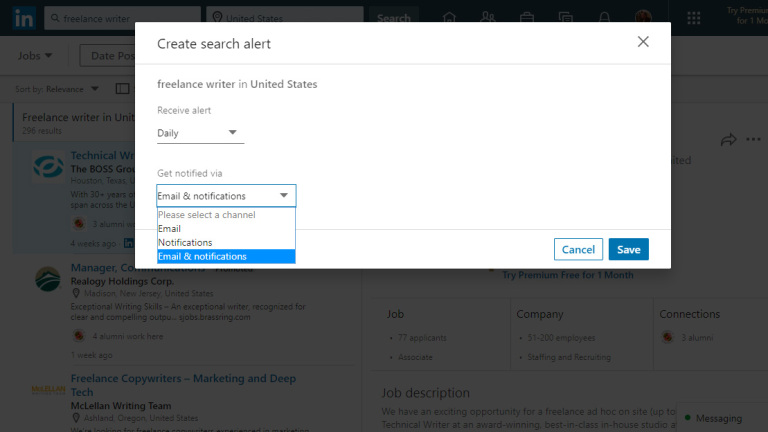Open the Jobs briefcase icon
This screenshot has width=768, height=432.
pyautogui.click(x=527, y=18)
